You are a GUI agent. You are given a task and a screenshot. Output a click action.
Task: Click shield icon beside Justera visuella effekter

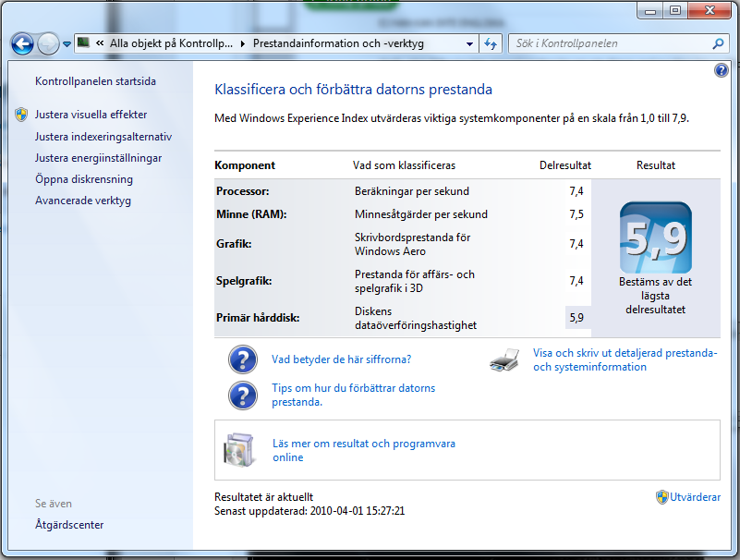pos(21,115)
